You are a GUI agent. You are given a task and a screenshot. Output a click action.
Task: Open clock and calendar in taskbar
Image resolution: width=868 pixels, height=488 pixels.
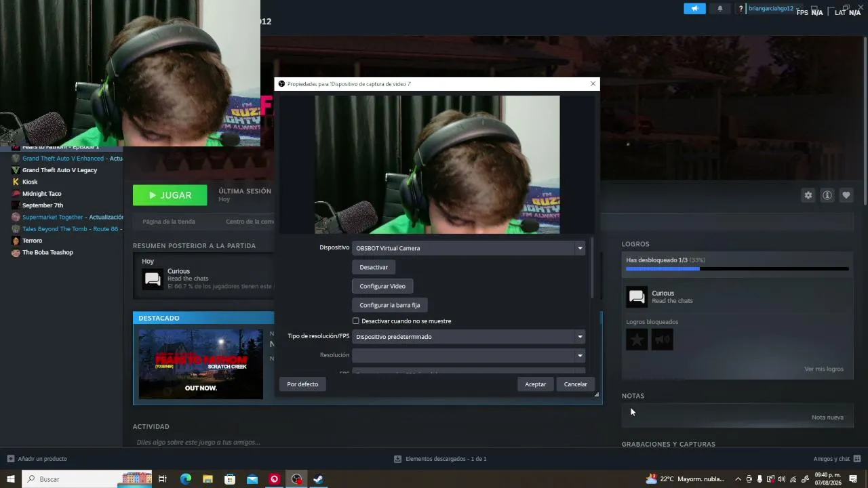coord(827,479)
